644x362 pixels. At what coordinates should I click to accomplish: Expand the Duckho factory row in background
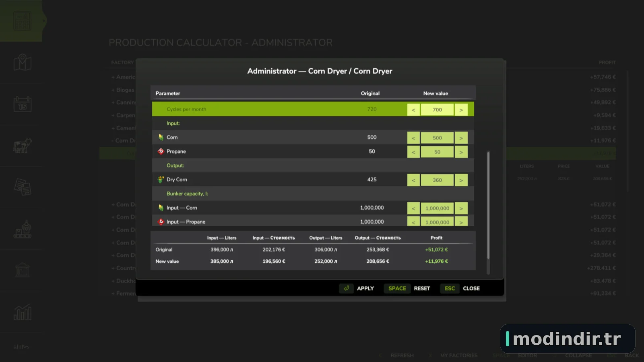point(123,281)
